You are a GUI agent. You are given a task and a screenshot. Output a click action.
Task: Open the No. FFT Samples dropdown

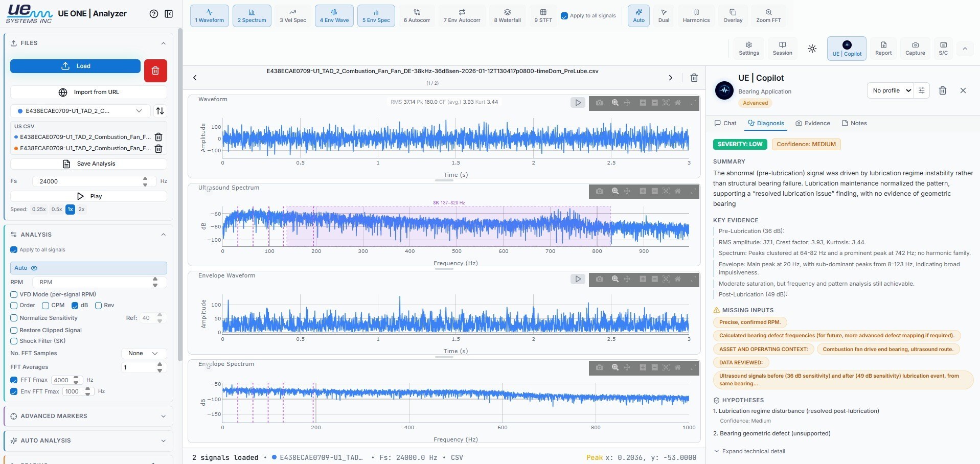pyautogui.click(x=144, y=353)
